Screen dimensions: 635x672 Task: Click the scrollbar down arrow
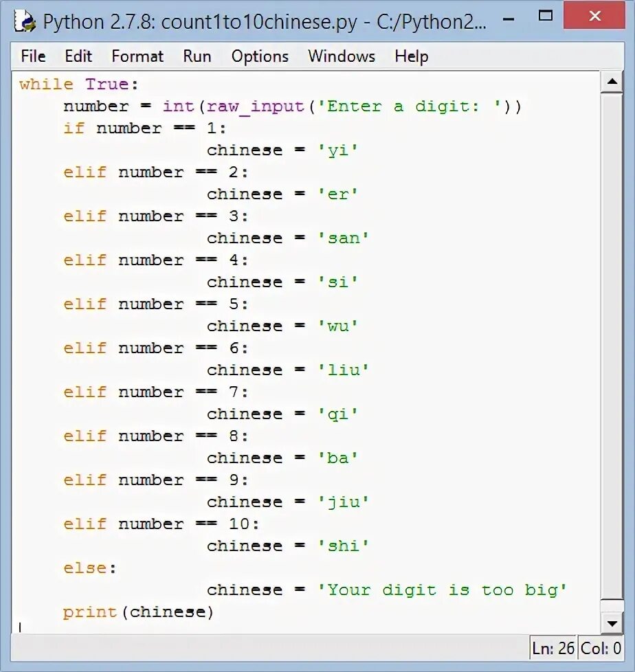pos(612,623)
